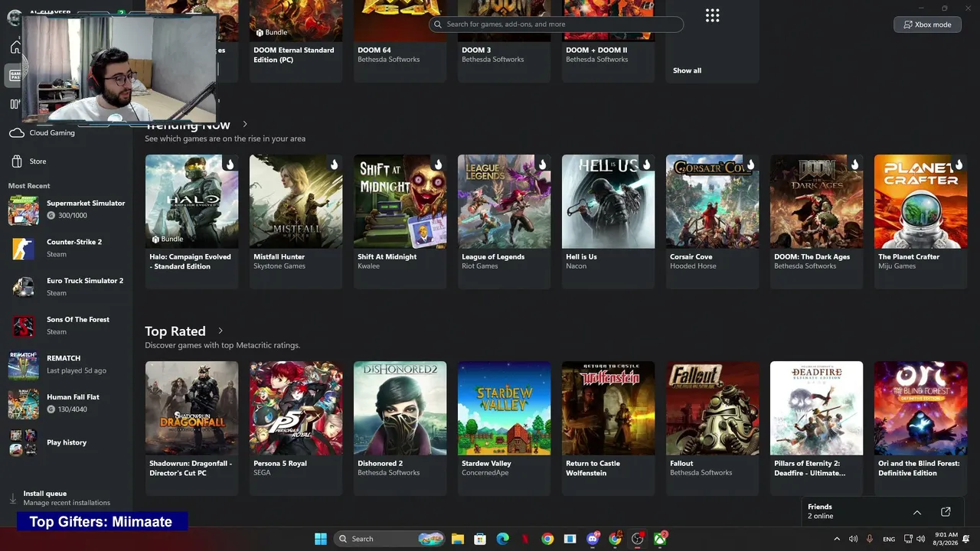Viewport: 980px width, 551px height.
Task: Open Euro Truck Simulator 2 from Most Recent
Action: [66, 286]
